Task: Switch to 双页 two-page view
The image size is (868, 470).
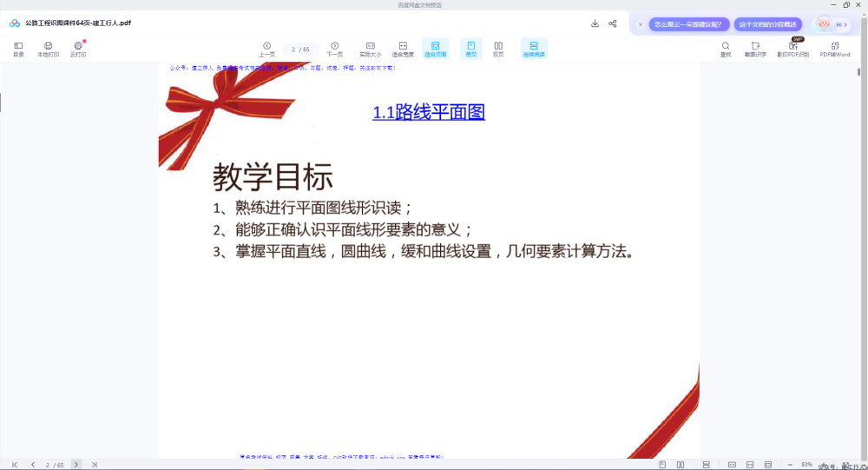Action: [498, 49]
